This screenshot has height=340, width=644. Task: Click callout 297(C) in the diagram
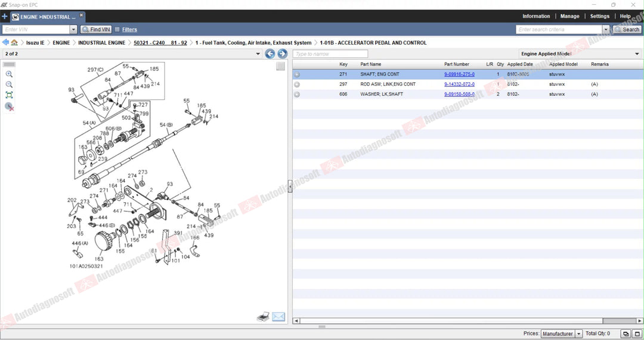coord(95,70)
